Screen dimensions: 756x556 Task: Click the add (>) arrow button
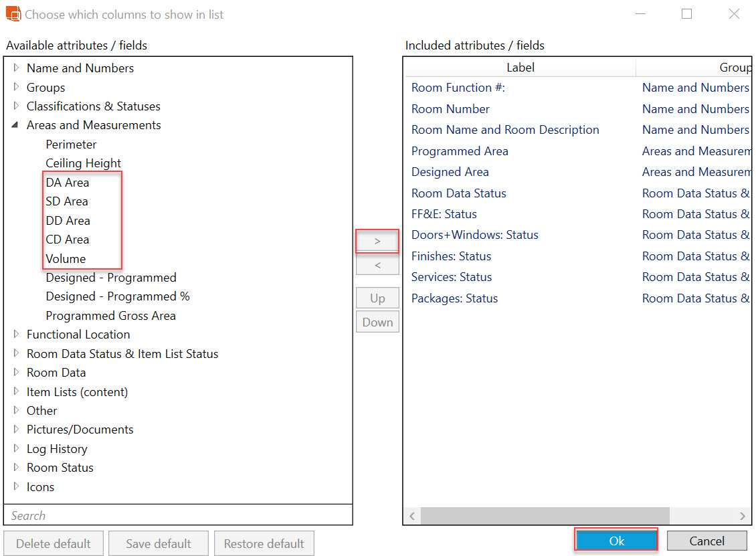coord(377,241)
